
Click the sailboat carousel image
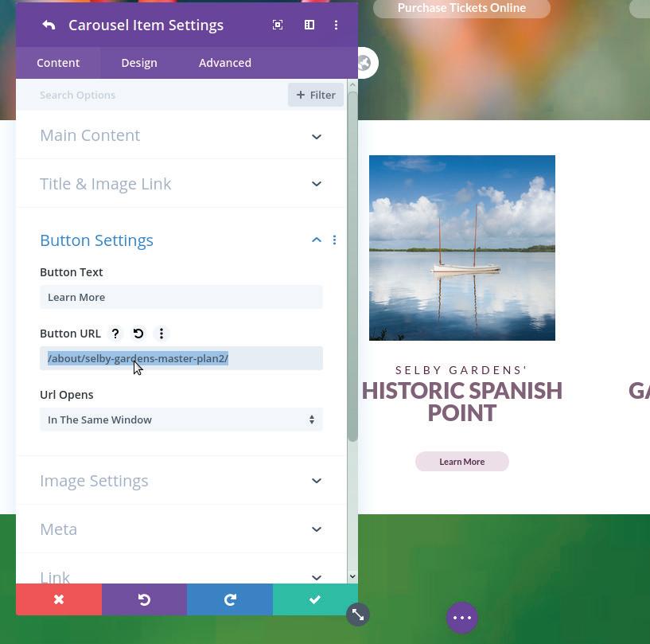(461, 248)
